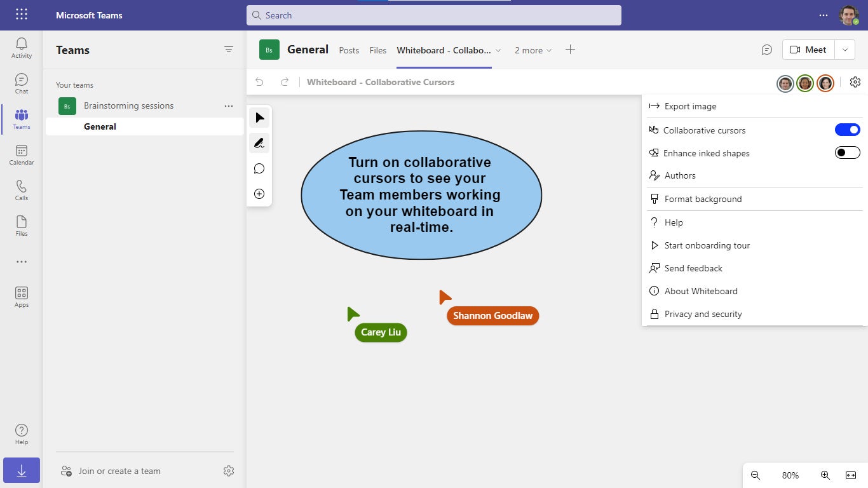Open Files in the left rail

coord(22,226)
